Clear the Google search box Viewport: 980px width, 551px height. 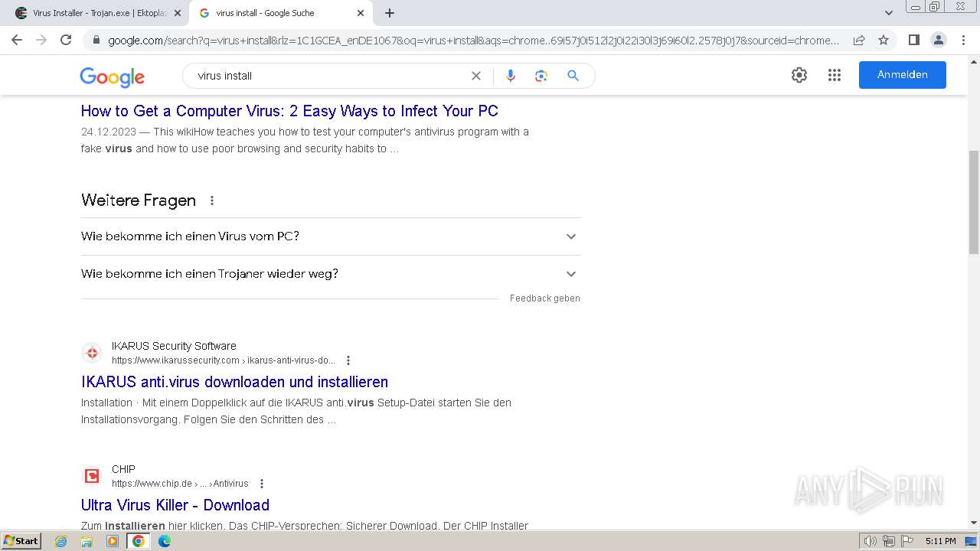click(476, 76)
